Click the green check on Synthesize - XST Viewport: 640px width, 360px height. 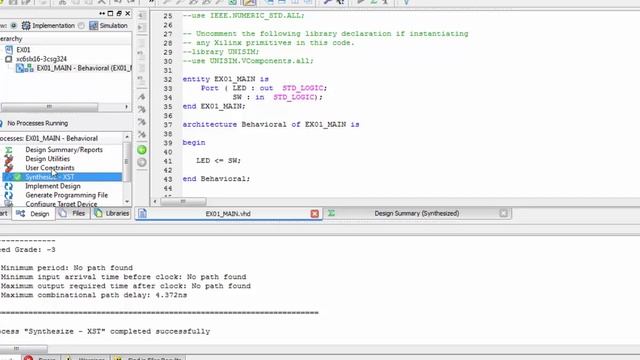click(17, 177)
